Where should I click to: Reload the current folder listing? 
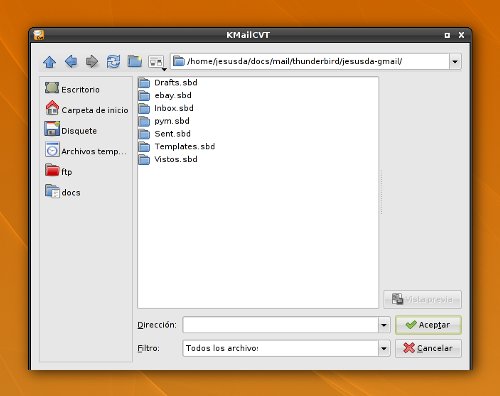113,62
